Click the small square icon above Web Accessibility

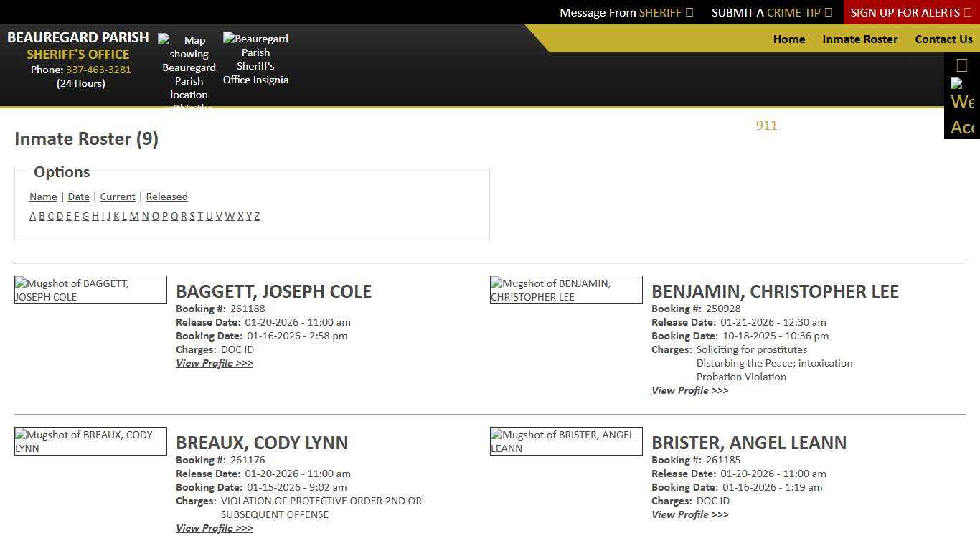[x=961, y=65]
